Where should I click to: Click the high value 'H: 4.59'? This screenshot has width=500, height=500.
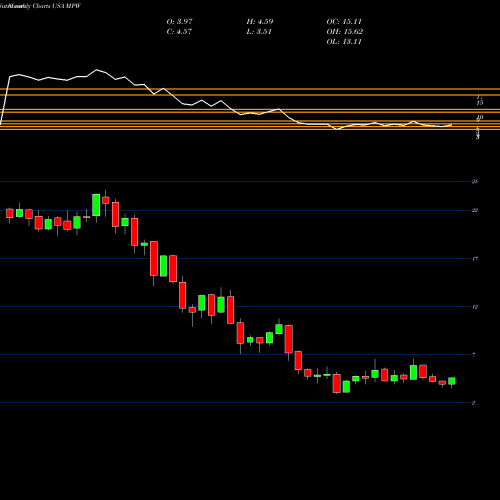click(x=260, y=22)
